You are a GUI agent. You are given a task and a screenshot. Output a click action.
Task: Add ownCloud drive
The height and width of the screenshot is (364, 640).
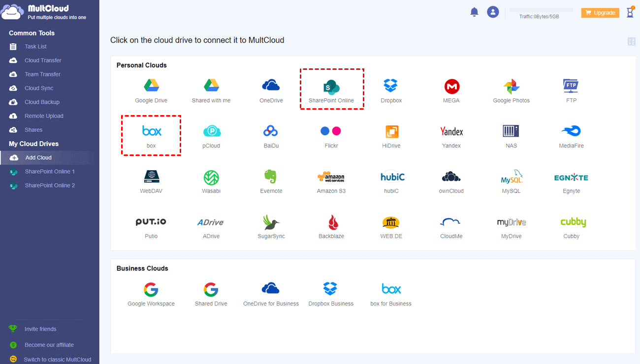[451, 181]
